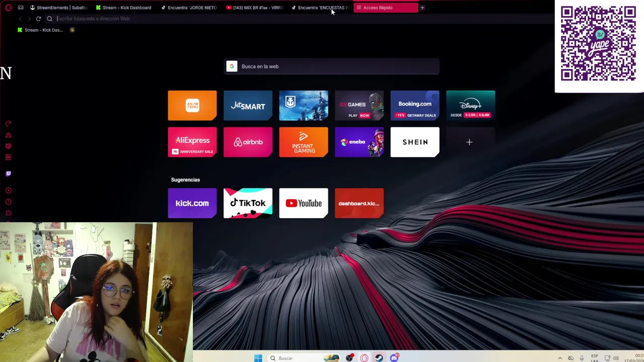Screen dimensions: 644x362
Task: Open the Temu speed dial tile
Action: click(x=192, y=106)
